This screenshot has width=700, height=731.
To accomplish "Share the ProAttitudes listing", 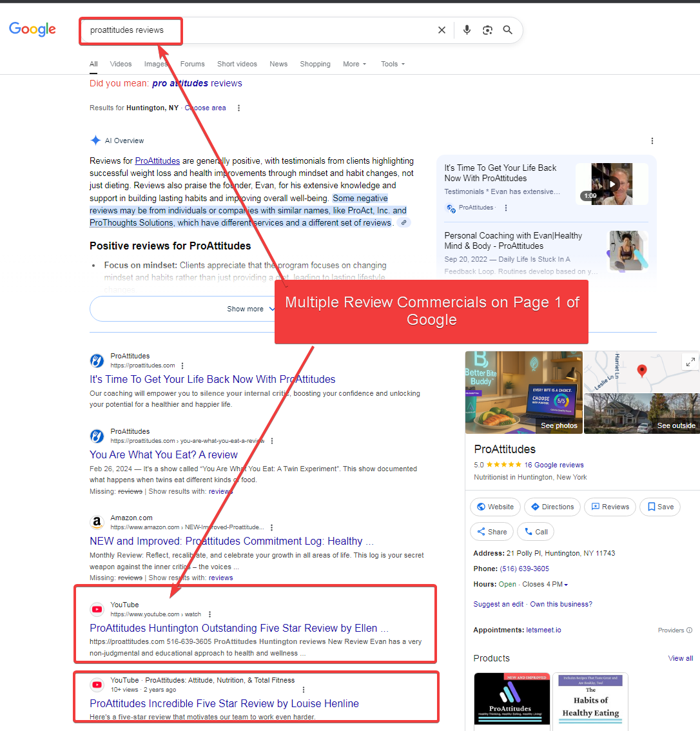I will tap(492, 532).
